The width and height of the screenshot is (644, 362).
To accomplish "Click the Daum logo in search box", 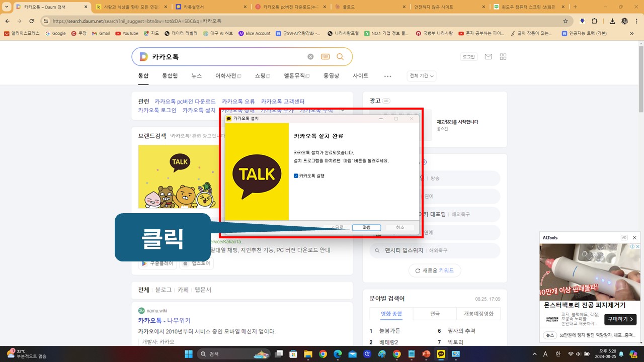I will click(x=143, y=57).
